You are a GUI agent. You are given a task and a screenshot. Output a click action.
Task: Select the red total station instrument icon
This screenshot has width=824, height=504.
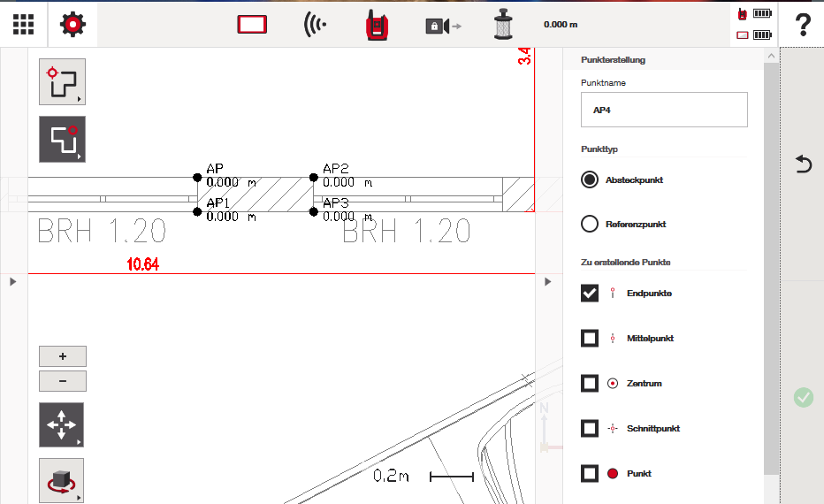coord(378,25)
